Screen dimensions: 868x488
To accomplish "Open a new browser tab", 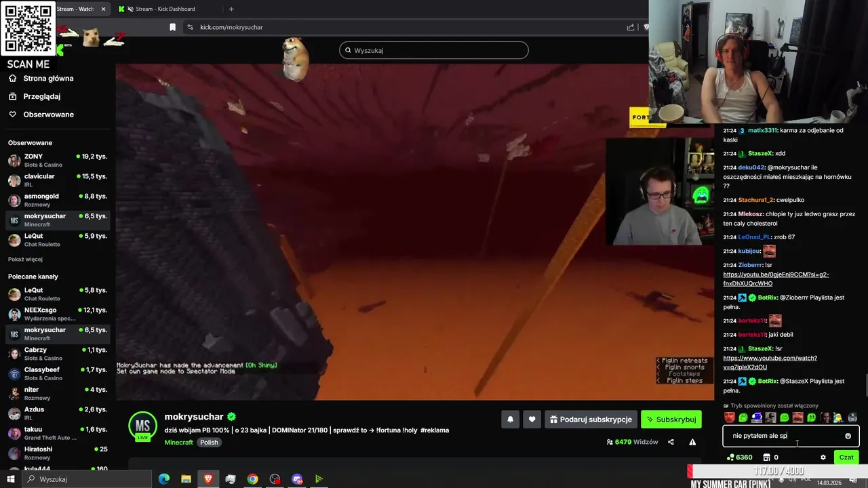I will pyautogui.click(x=231, y=9).
